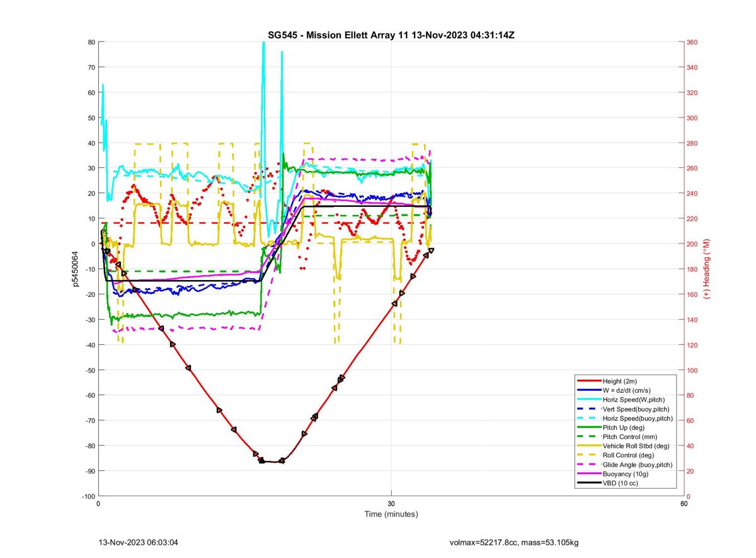Select the Time (minutes) axis label
The image size is (756, 558).
pyautogui.click(x=391, y=514)
